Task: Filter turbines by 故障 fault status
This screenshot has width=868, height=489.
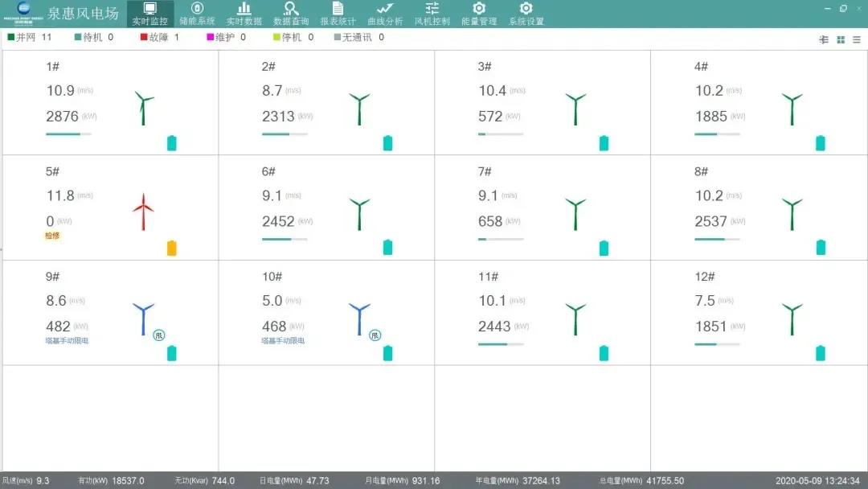Action: point(159,37)
